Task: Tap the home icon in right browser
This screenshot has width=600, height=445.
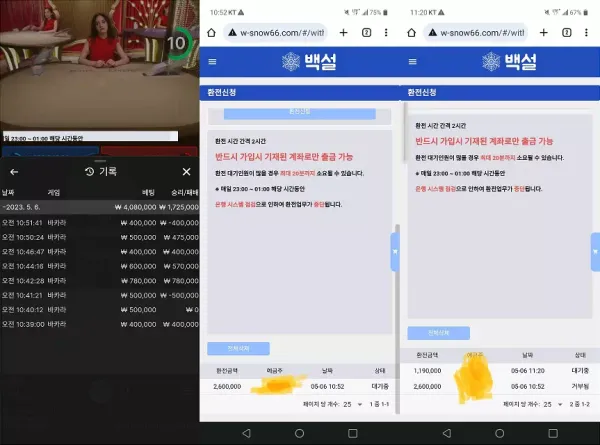Action: coord(411,33)
